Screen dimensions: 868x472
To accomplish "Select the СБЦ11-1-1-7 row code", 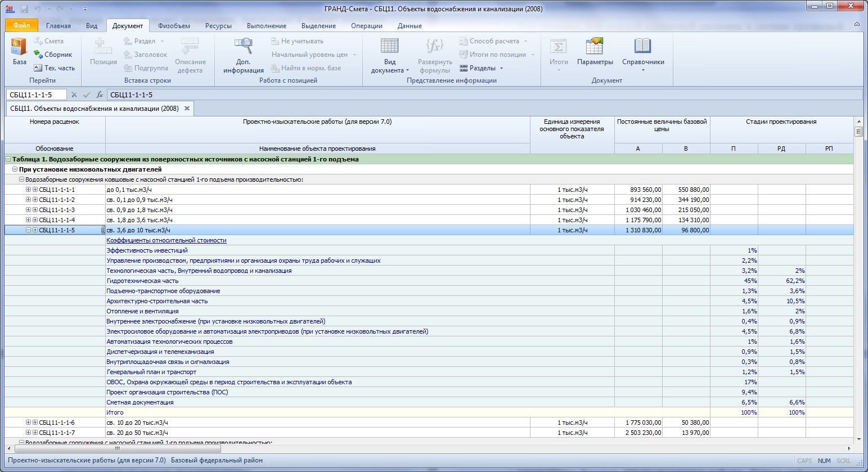I will coord(57,433).
